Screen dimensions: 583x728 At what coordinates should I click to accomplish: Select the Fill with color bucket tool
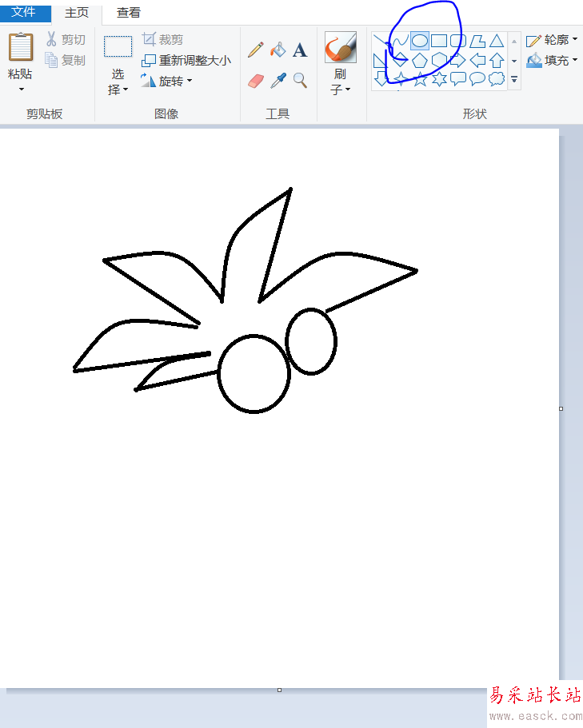pyautogui.click(x=278, y=50)
